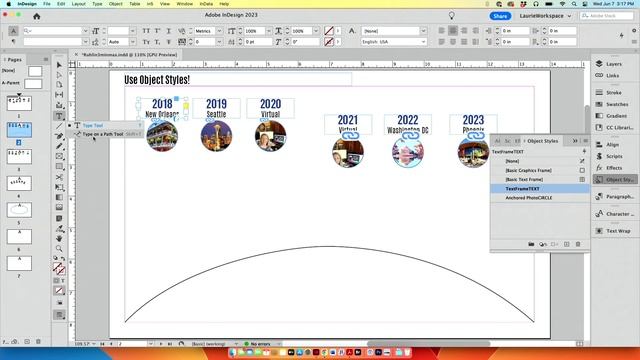The height and width of the screenshot is (360, 640).
Task: Select the Pencil tool
Action: [x=59, y=146]
